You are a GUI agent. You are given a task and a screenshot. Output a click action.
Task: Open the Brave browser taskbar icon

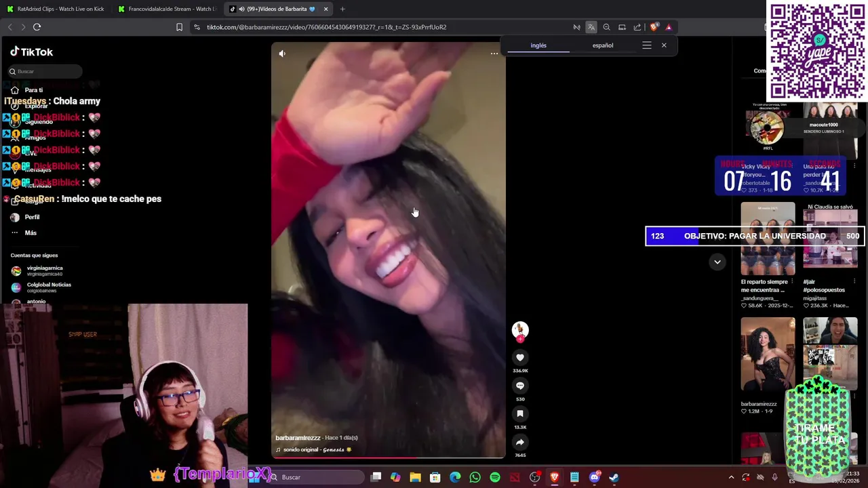pyautogui.click(x=555, y=477)
